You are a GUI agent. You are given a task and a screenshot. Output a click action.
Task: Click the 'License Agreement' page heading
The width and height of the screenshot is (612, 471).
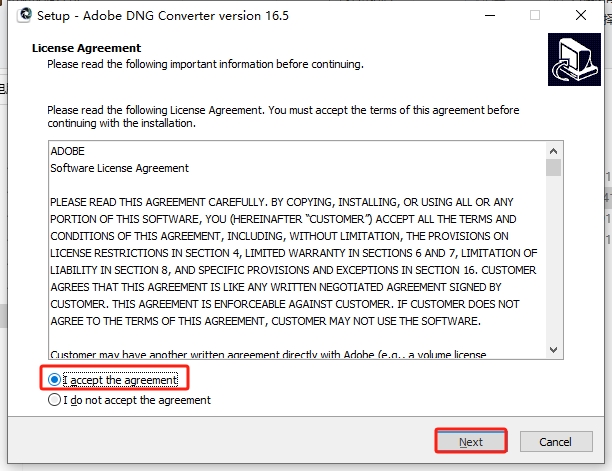(x=86, y=48)
